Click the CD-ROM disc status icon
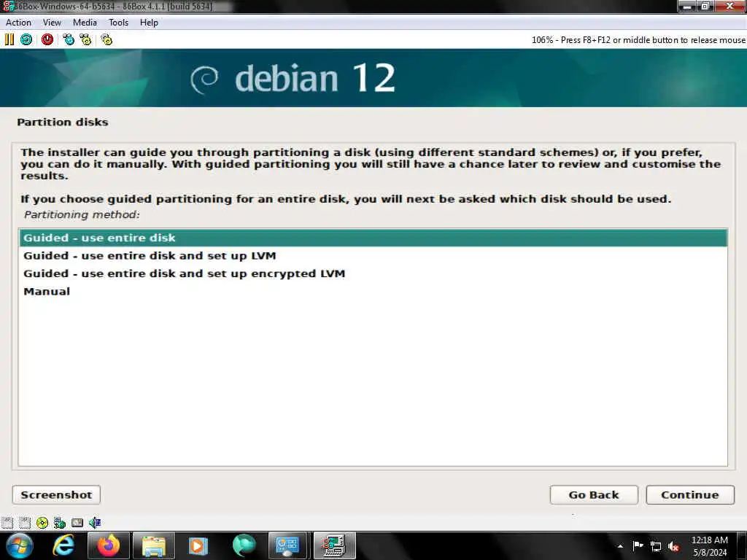 pyautogui.click(x=42, y=523)
